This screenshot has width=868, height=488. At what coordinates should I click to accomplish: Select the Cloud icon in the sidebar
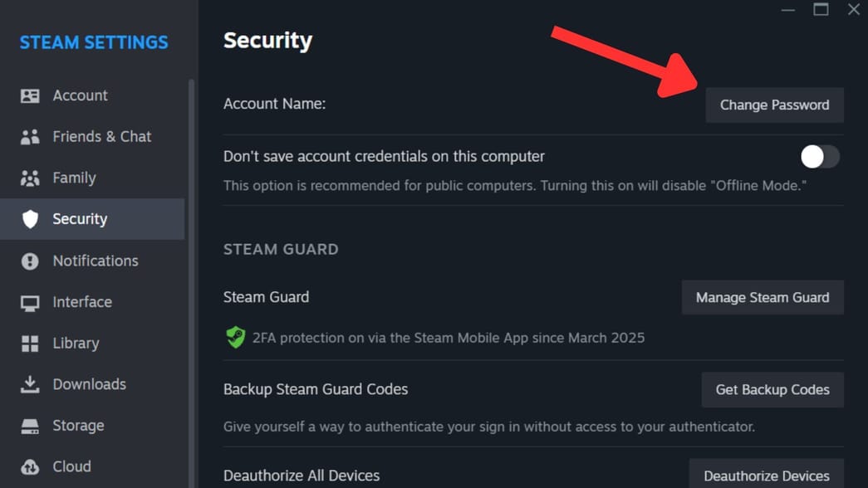click(30, 466)
